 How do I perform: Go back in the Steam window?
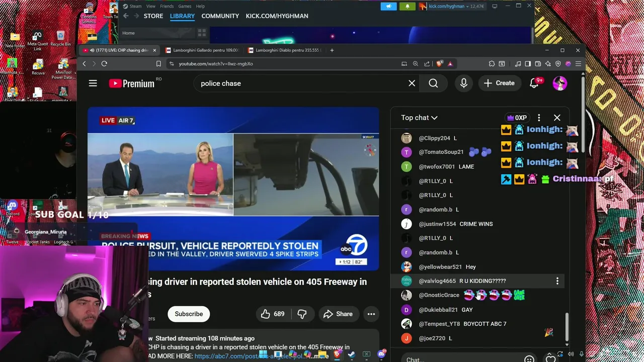(126, 16)
